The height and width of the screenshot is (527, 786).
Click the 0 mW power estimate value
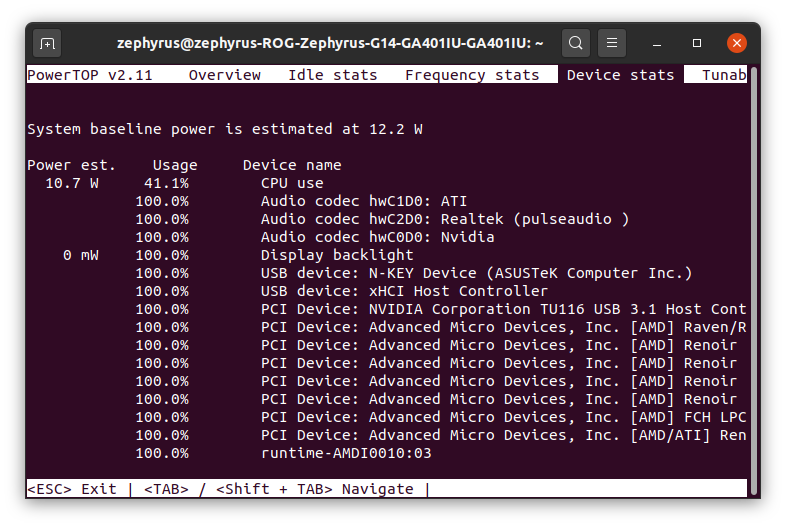coord(81,255)
